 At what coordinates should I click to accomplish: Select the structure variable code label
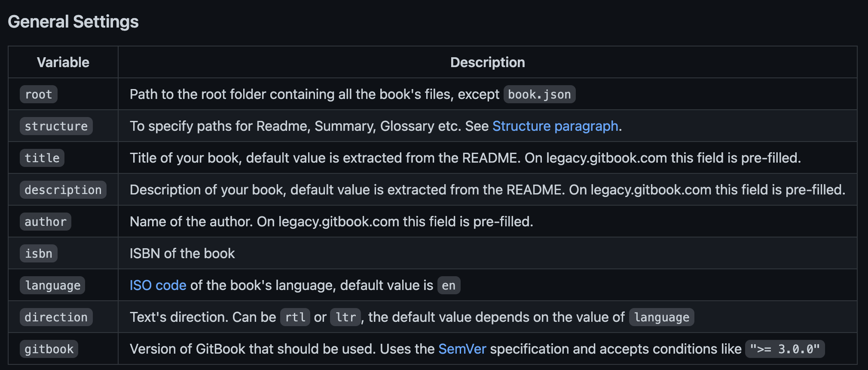click(x=56, y=126)
